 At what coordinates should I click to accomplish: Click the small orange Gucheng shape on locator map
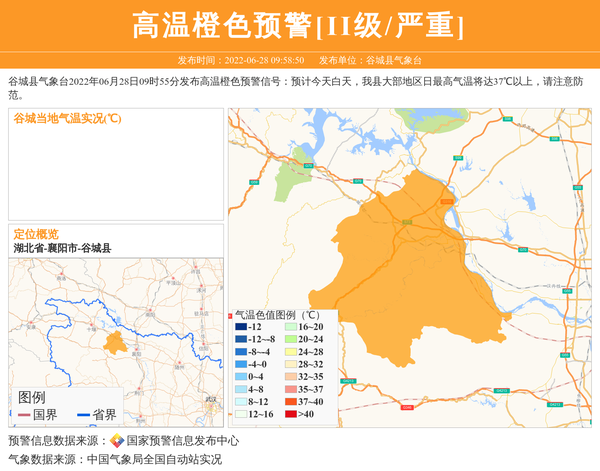pos(115,343)
